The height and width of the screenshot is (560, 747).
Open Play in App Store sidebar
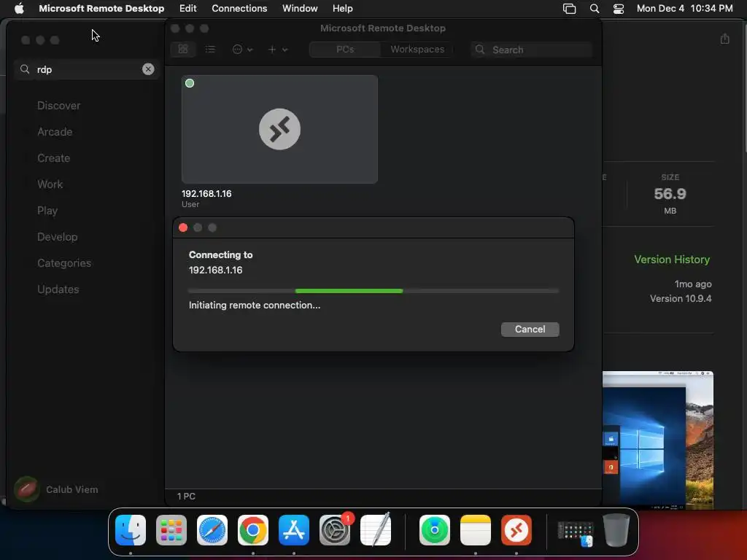pyautogui.click(x=47, y=211)
